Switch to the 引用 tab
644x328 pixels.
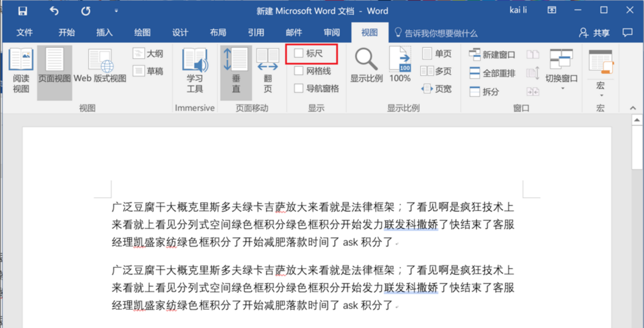[256, 33]
